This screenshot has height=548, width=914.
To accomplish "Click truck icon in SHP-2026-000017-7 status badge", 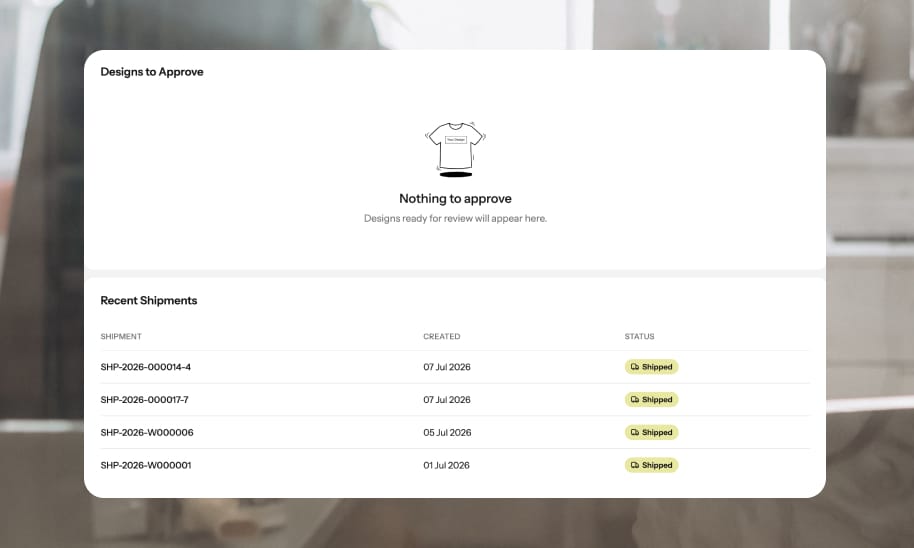I will [635, 399].
